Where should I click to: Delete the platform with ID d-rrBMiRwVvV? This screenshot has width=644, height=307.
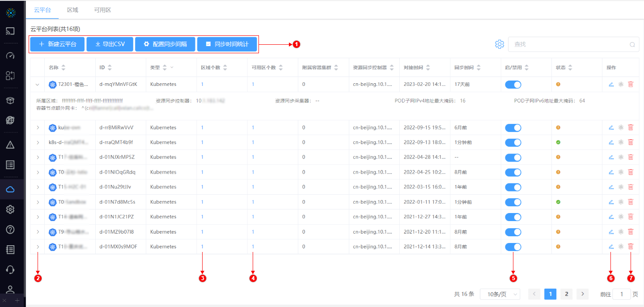point(631,128)
